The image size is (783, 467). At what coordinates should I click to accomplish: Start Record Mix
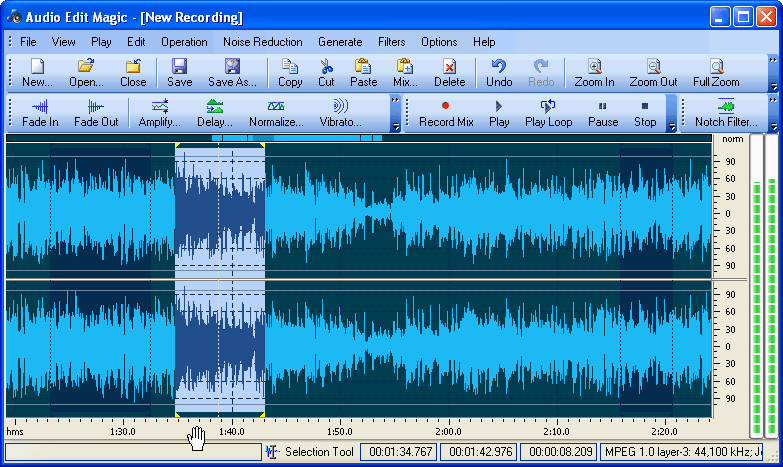coord(445,113)
